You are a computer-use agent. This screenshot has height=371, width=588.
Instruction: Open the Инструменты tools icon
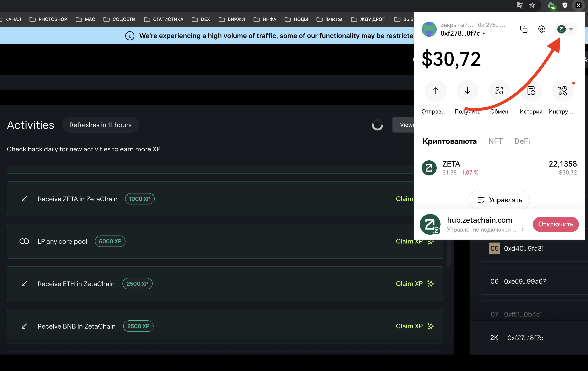[563, 91]
